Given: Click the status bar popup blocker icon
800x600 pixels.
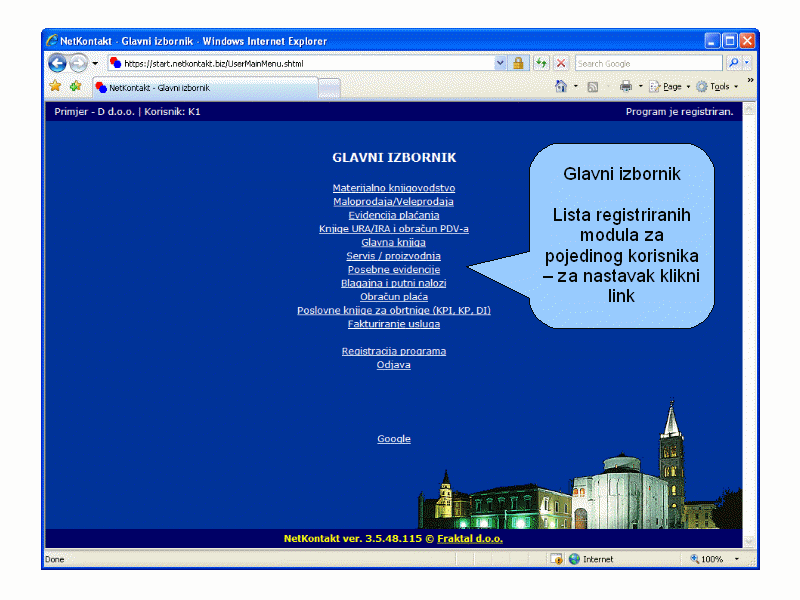Looking at the screenshot, I should [556, 559].
